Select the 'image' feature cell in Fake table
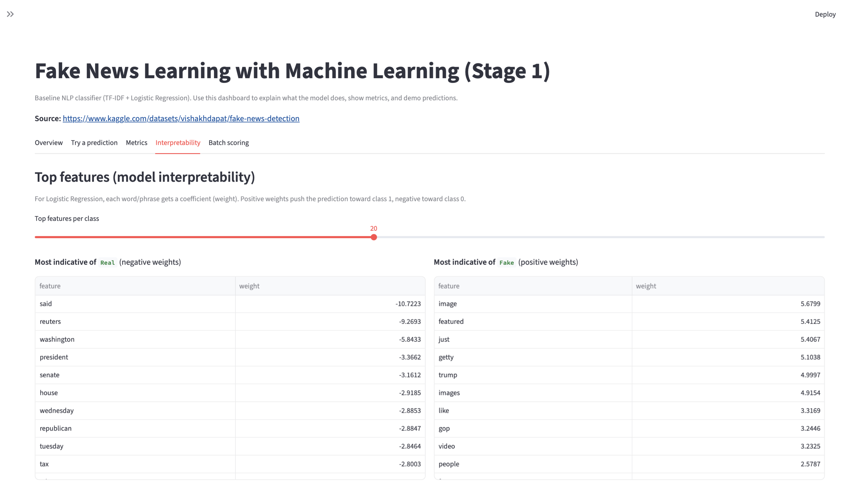The width and height of the screenshot is (844, 504). (533, 304)
